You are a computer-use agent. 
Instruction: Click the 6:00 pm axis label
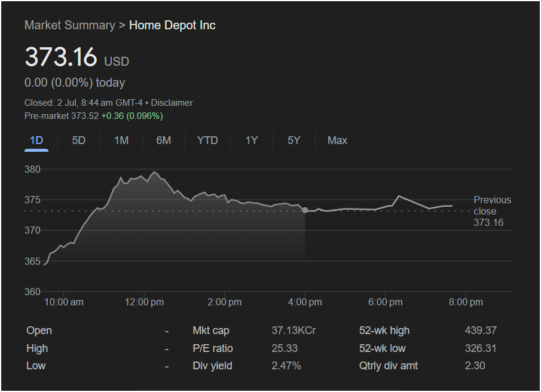386,302
